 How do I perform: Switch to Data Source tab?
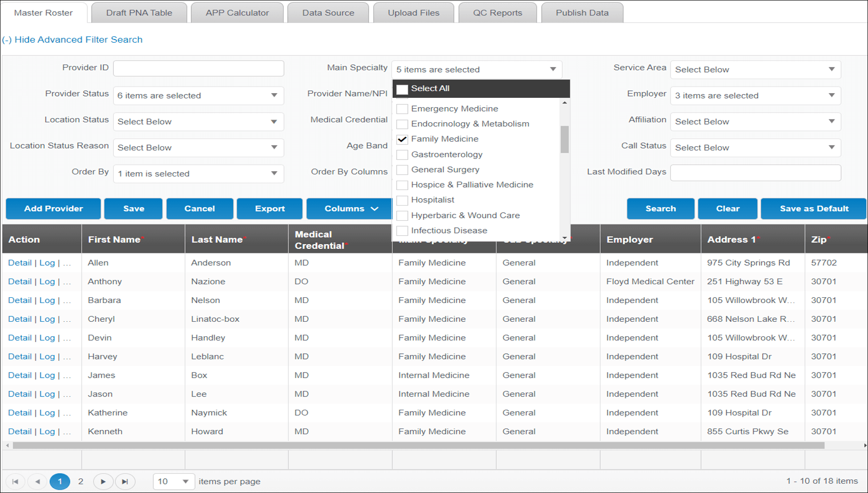click(x=328, y=13)
